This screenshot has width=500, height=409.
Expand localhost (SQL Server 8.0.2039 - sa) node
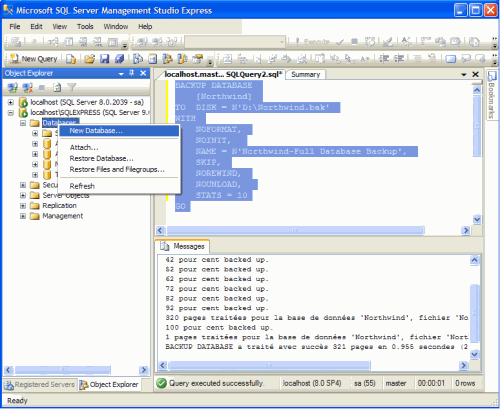tap(11, 102)
